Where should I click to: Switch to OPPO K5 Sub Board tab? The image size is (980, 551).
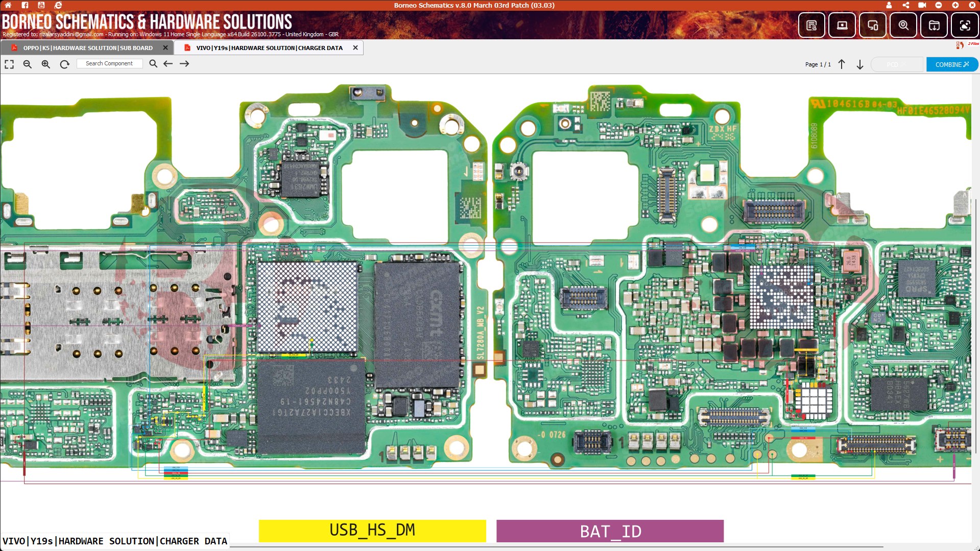[88, 48]
